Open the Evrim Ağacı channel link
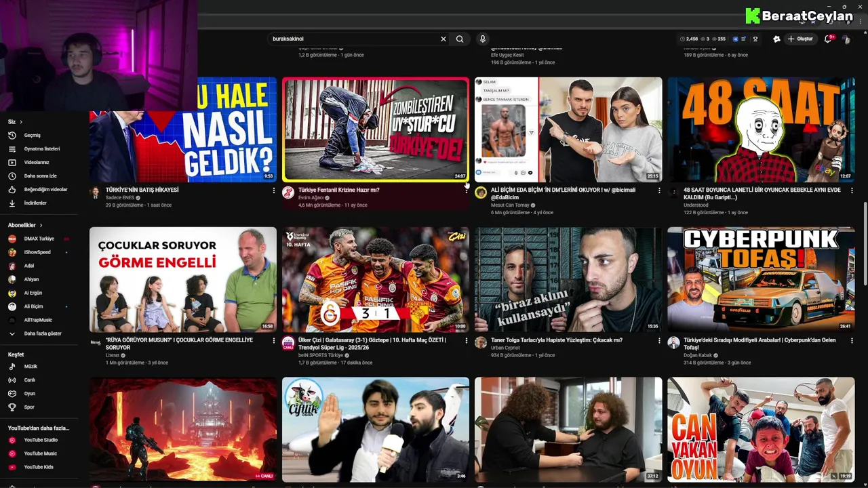The image size is (868, 488). tap(312, 198)
